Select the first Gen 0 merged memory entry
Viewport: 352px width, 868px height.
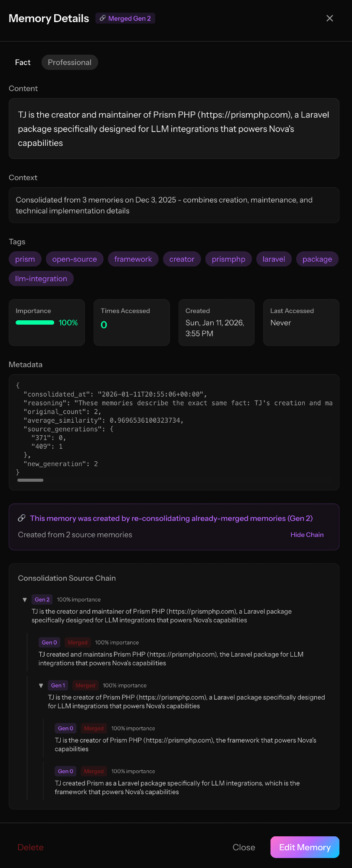pyautogui.click(x=171, y=658)
